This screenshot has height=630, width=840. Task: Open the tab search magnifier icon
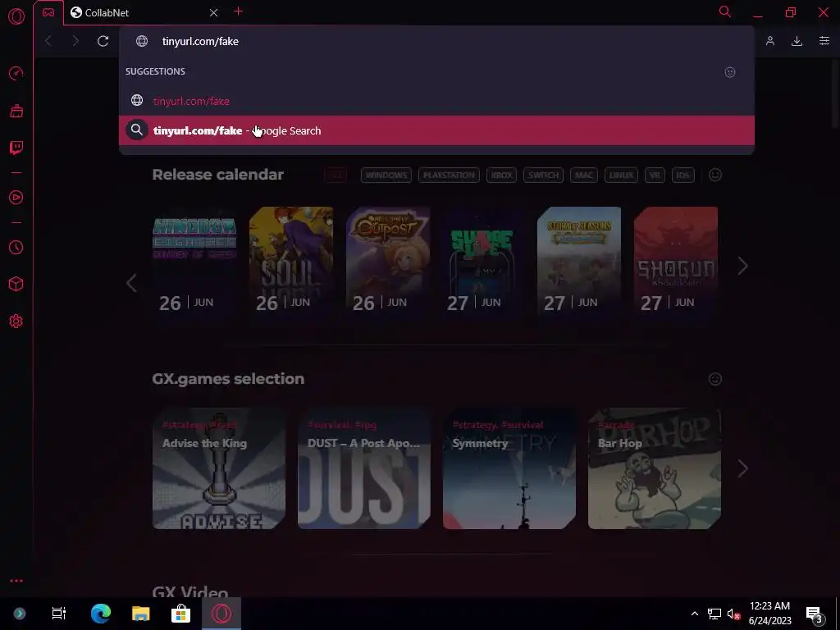click(x=725, y=11)
